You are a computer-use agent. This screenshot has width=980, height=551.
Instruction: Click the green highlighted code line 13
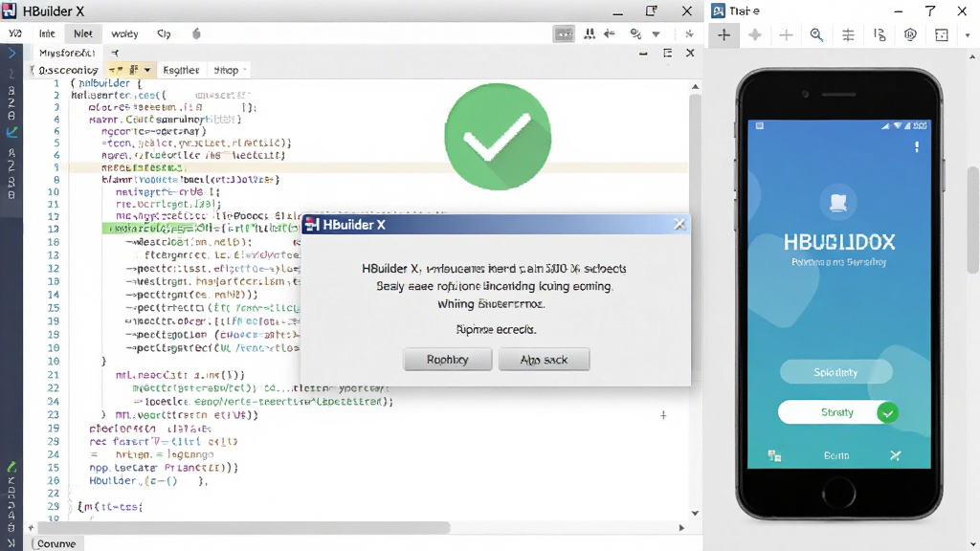point(201,229)
